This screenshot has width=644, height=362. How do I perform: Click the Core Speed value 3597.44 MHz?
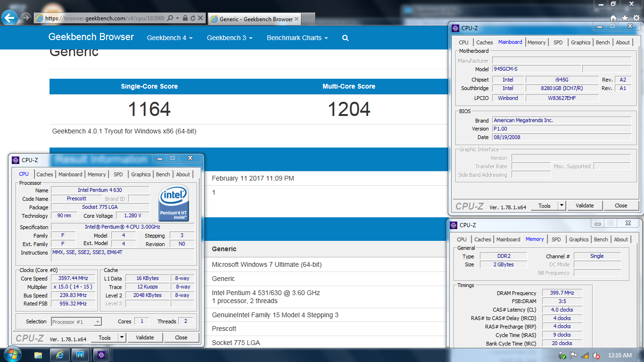point(73,279)
